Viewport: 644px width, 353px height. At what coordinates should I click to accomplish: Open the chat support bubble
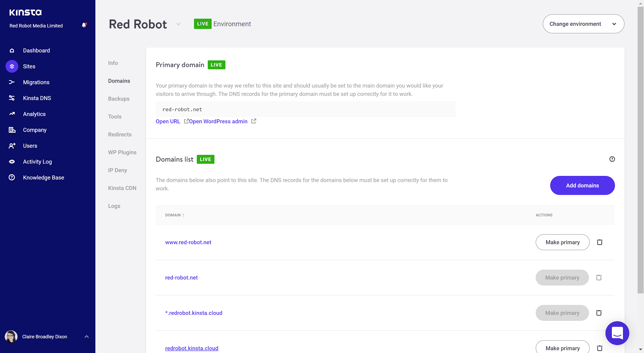coord(617,333)
